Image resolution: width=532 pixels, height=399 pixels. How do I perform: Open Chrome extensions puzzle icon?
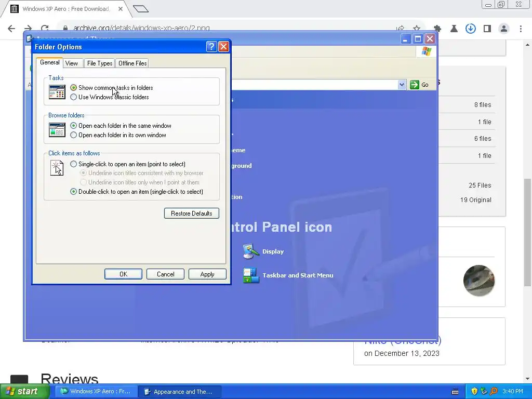click(x=437, y=29)
